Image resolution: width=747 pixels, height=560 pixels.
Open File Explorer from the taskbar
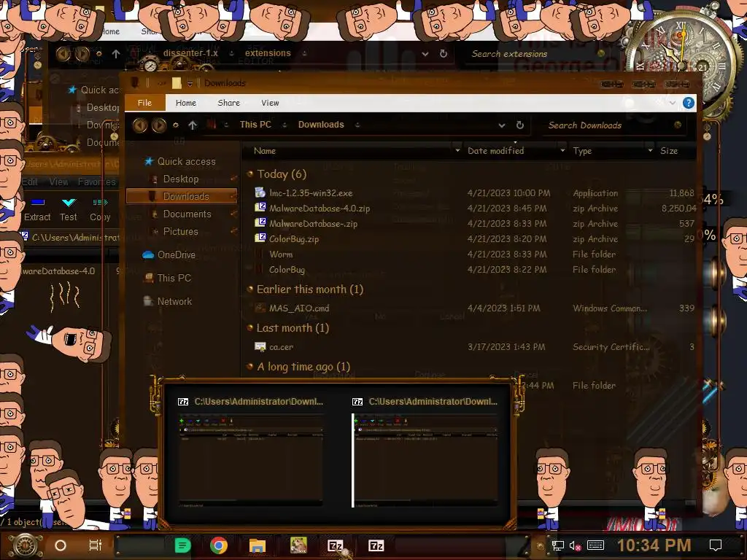coord(258,545)
